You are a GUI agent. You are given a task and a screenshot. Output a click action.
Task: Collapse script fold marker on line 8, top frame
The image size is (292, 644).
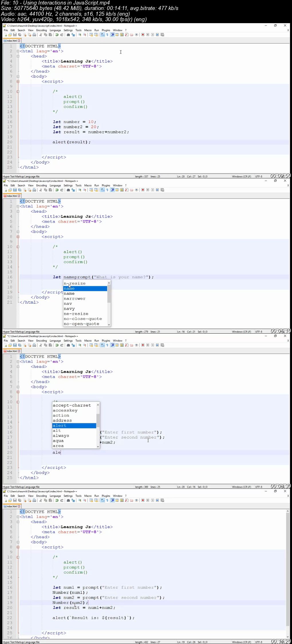18,81
